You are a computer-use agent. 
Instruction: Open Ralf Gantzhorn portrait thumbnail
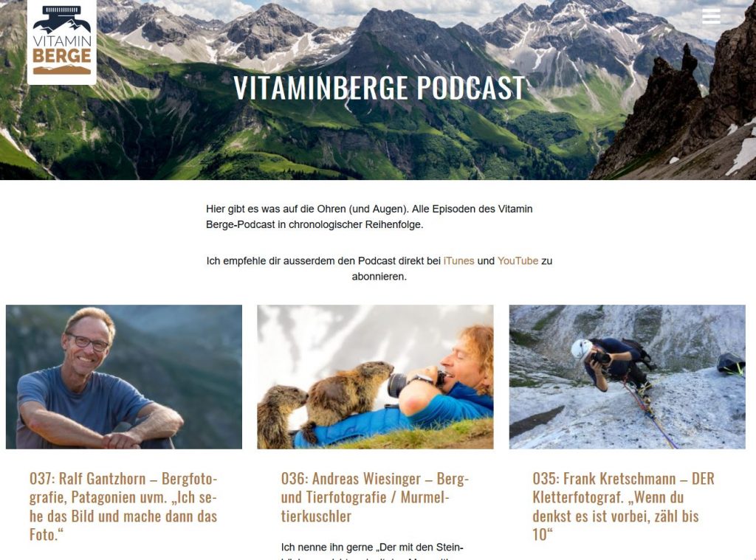124,376
